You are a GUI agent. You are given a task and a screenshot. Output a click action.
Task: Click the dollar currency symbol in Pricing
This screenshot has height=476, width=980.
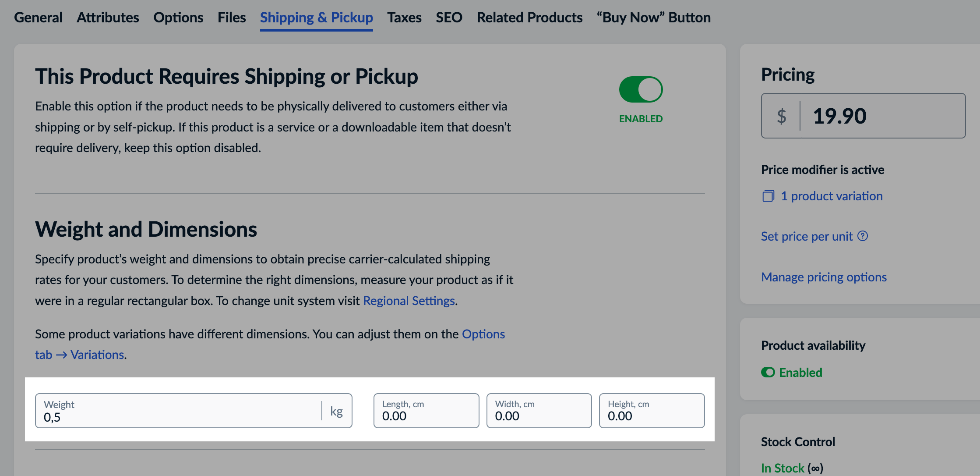[781, 116]
